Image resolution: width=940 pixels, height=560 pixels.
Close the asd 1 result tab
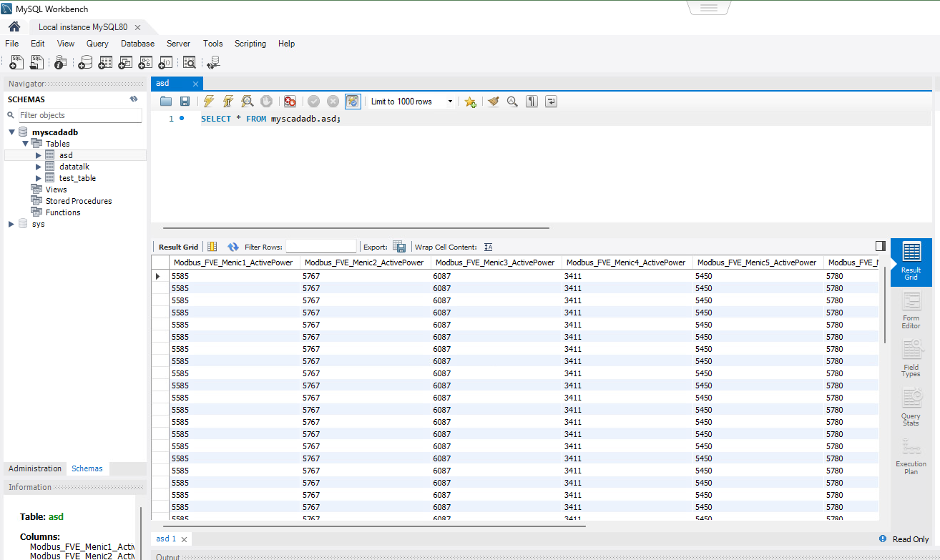coord(184,539)
